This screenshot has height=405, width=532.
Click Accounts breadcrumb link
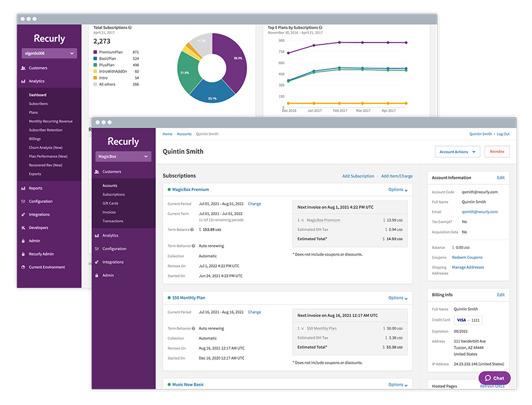coord(184,134)
